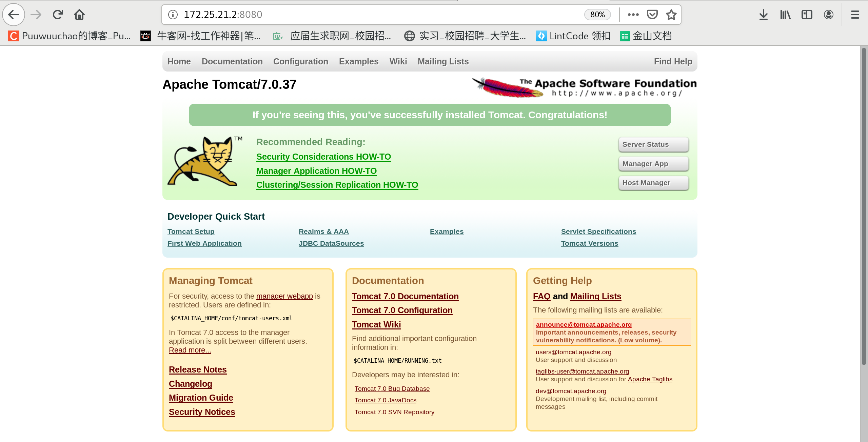The image size is (868, 442).
Task: Open the Tomcat Versions link
Action: pos(590,243)
